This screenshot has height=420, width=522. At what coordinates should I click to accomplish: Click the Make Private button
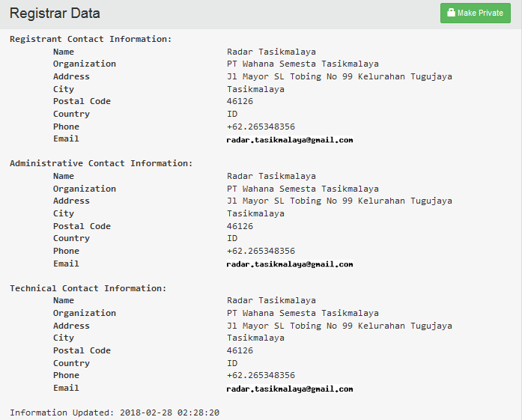point(475,13)
